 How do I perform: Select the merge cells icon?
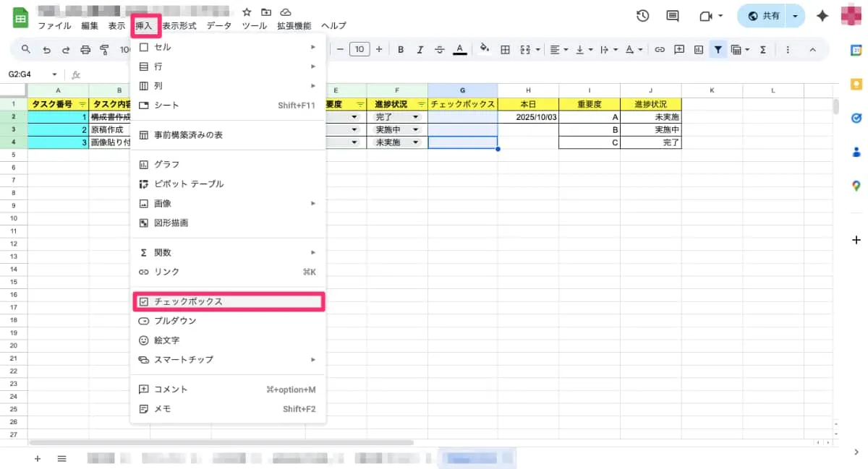click(x=524, y=49)
